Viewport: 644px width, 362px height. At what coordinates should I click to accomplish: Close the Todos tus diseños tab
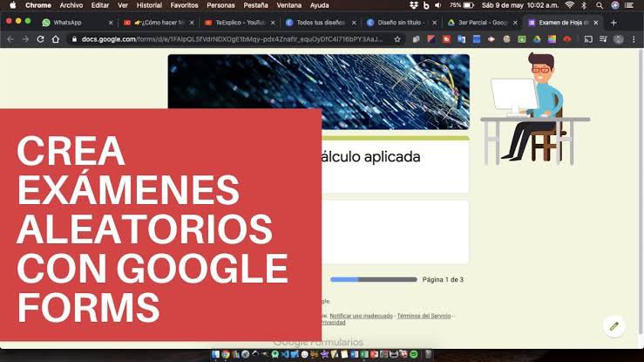pyautogui.click(x=354, y=23)
